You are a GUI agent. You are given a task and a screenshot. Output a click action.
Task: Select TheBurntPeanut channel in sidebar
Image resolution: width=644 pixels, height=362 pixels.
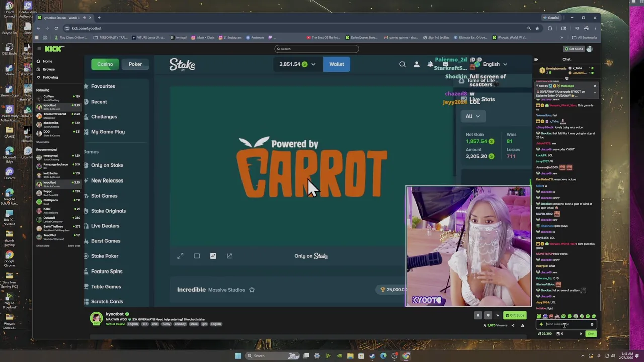58,115
